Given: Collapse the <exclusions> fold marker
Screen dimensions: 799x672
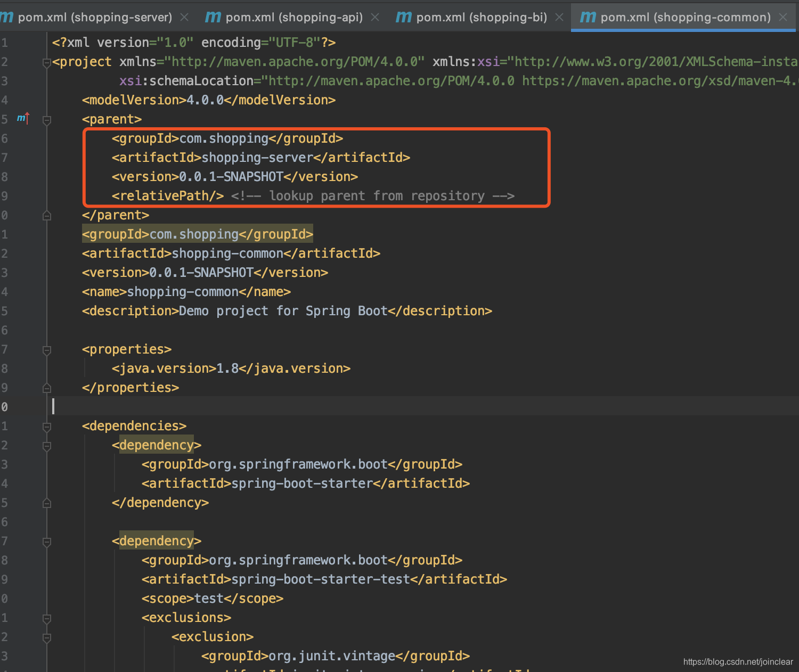Looking at the screenshot, I should 47,619.
